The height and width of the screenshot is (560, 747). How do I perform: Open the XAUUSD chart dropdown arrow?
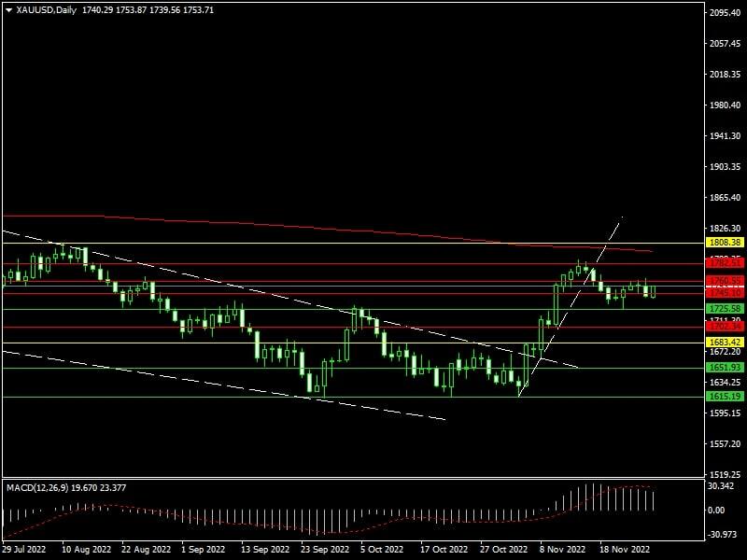click(x=9, y=10)
